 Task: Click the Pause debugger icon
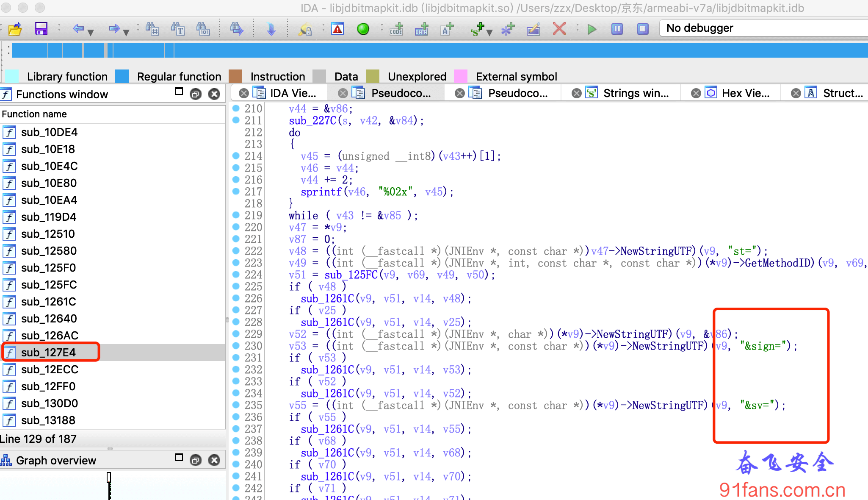(617, 28)
